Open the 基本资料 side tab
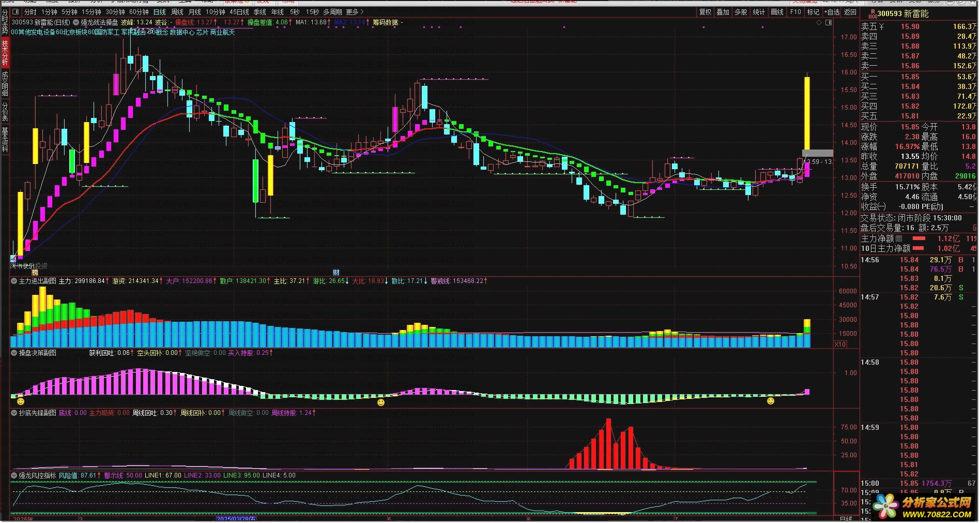 click(x=5, y=139)
